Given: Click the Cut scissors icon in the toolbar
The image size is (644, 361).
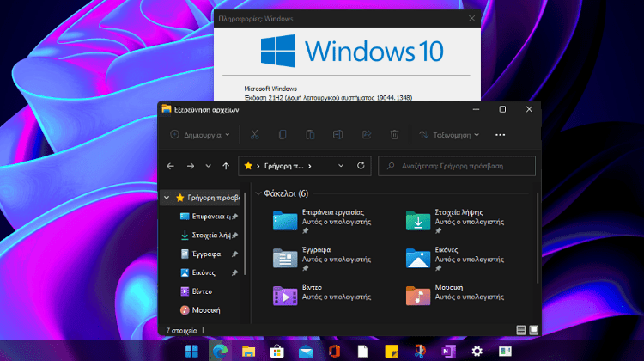Looking at the screenshot, I should 255,134.
